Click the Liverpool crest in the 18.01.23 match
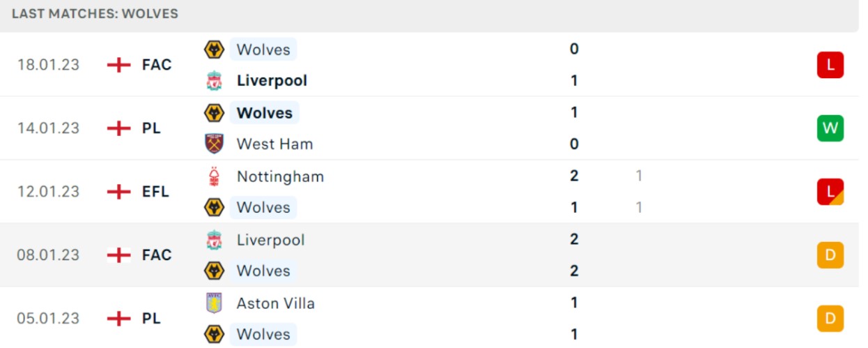 [x=214, y=81]
